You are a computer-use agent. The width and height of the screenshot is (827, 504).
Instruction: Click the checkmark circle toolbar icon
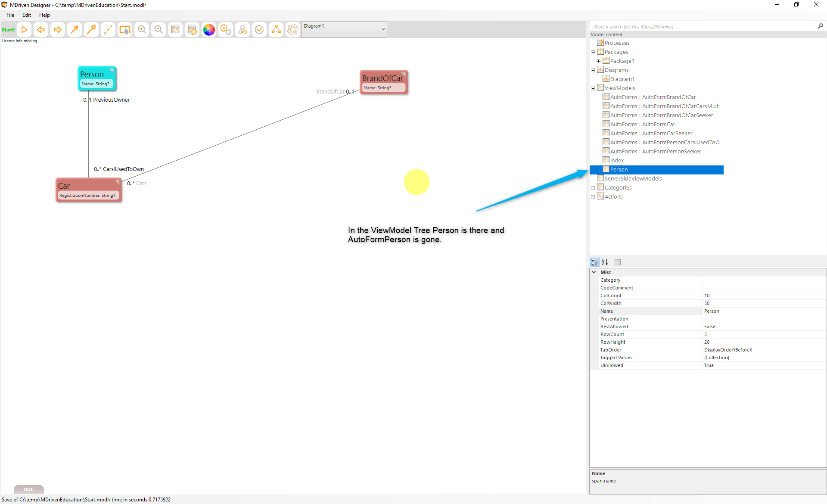tap(259, 30)
